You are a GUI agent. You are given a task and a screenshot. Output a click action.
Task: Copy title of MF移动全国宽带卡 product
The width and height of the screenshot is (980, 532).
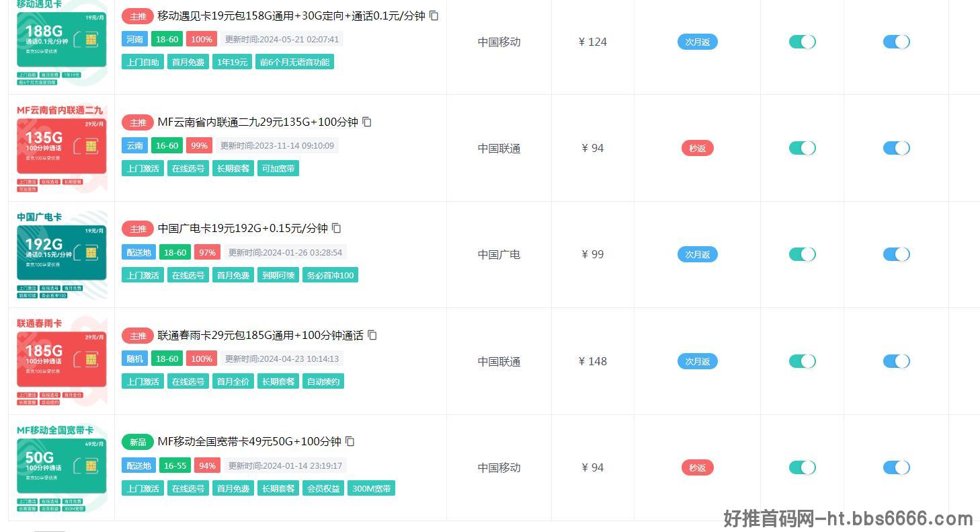tap(350, 441)
